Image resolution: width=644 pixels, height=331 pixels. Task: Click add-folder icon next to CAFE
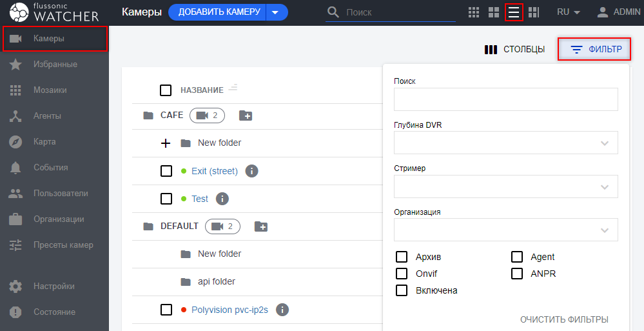[x=246, y=115]
